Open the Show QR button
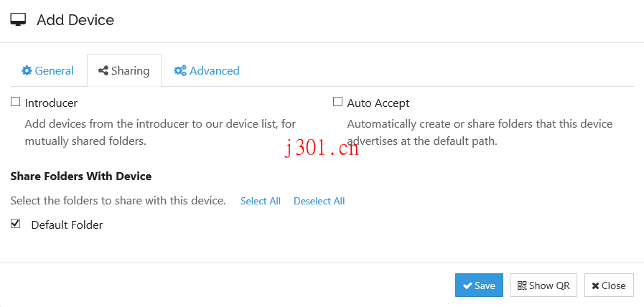 pos(543,285)
